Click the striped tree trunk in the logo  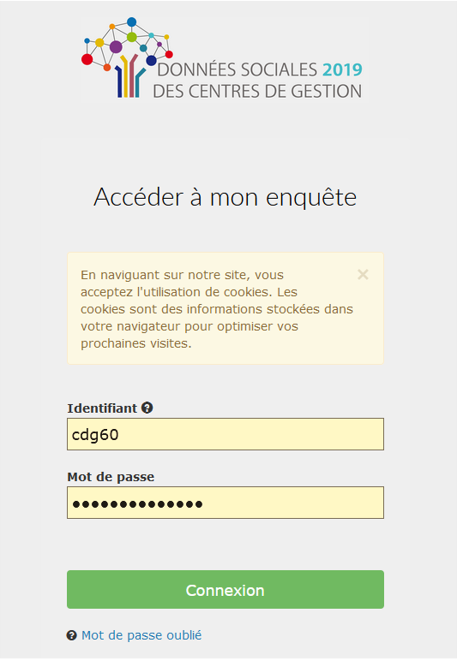[129, 76]
